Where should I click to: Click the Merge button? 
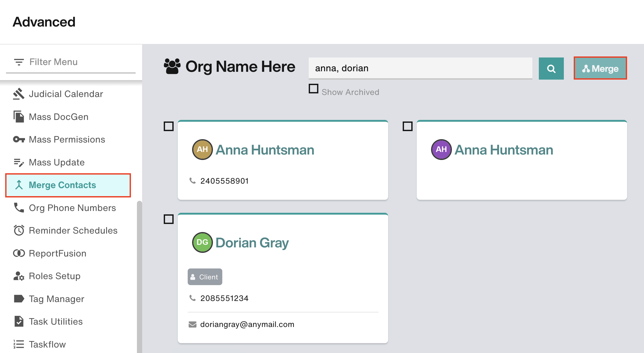pyautogui.click(x=600, y=68)
